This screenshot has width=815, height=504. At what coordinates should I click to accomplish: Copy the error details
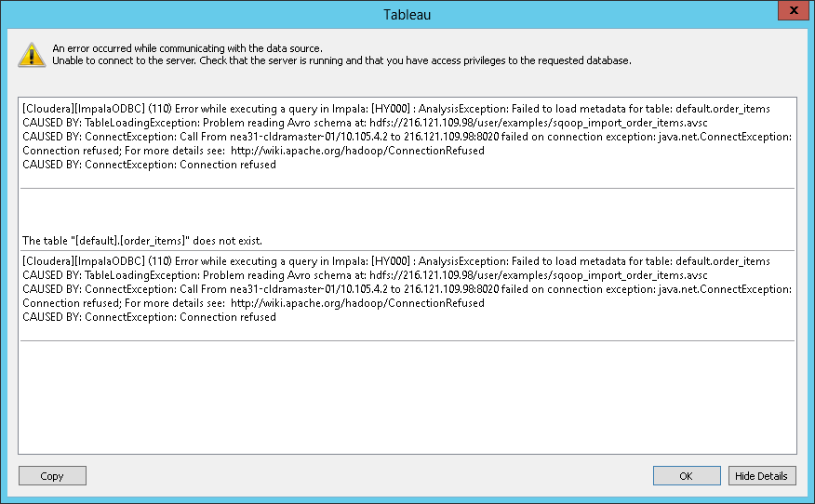coord(52,475)
